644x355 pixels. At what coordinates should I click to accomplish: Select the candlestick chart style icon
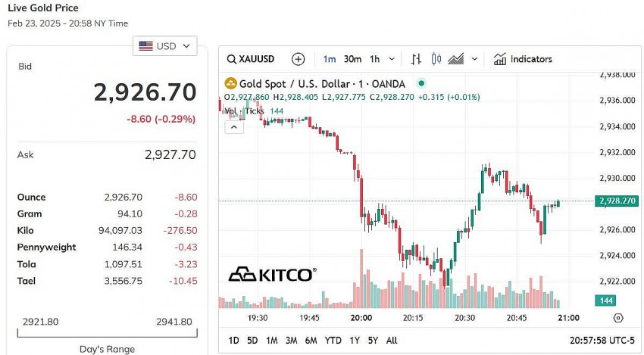click(436, 59)
